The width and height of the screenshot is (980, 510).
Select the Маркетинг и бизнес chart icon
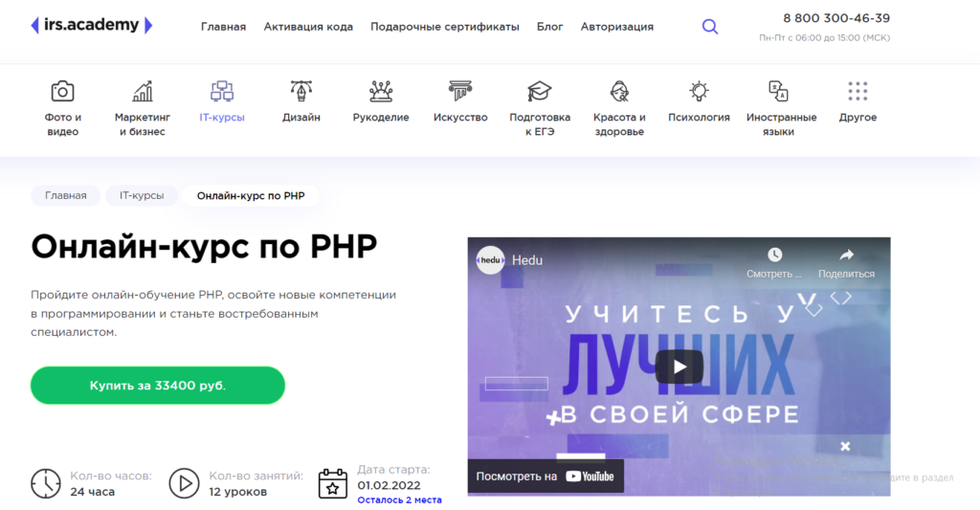(143, 91)
